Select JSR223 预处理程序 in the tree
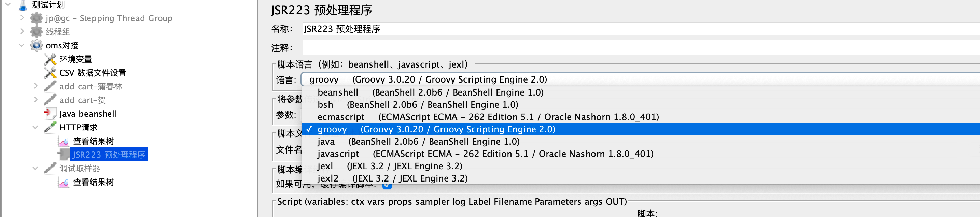The height and width of the screenshot is (217, 980). coord(109,155)
